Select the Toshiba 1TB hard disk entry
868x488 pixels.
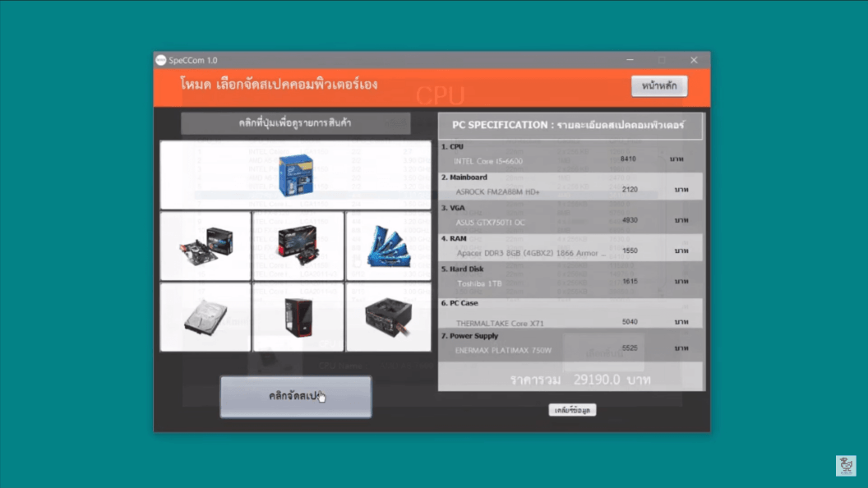click(479, 283)
